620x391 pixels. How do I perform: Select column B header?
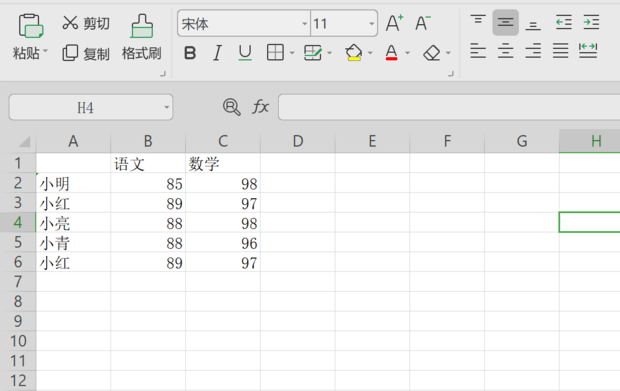click(148, 141)
